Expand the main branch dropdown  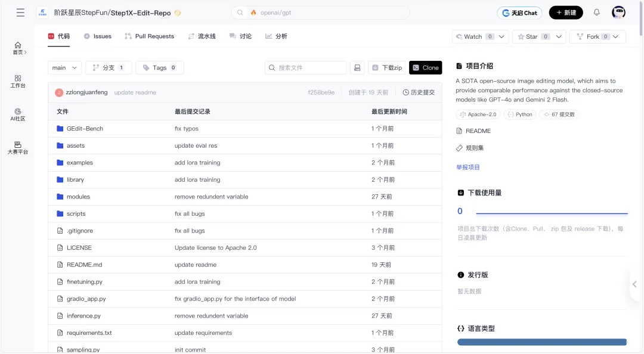click(x=64, y=68)
